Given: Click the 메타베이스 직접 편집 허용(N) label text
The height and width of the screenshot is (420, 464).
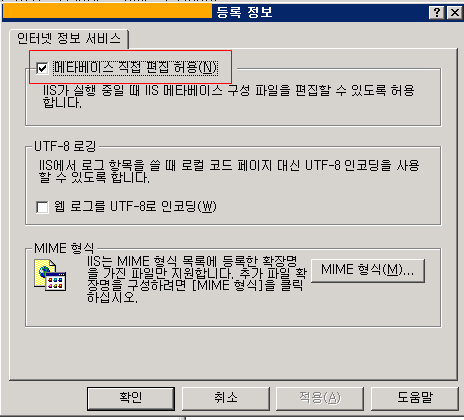Looking at the screenshot, I should point(135,68).
